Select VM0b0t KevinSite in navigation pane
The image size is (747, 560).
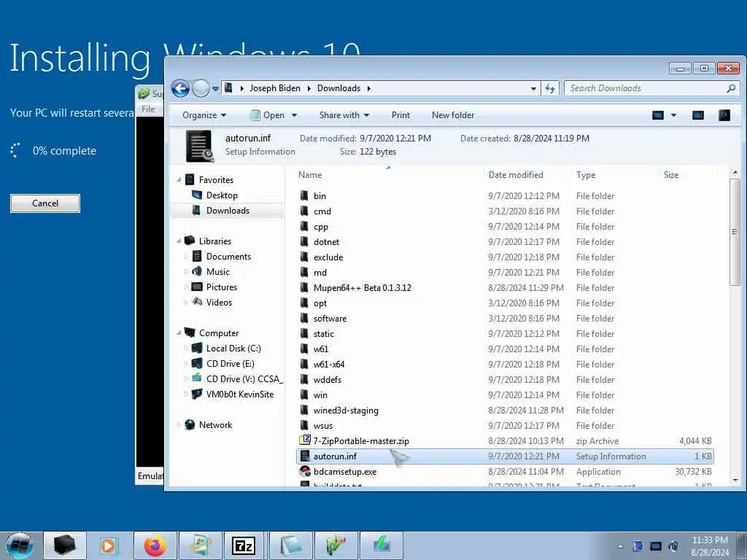(x=239, y=394)
